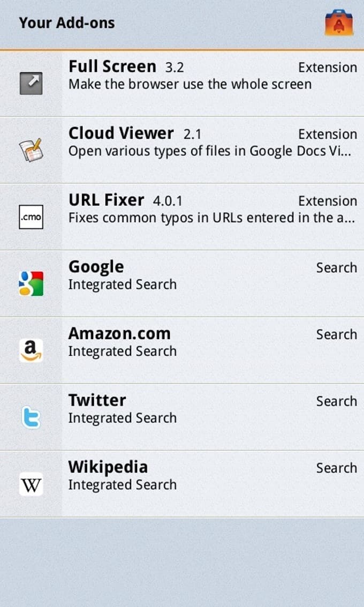The height and width of the screenshot is (607, 364).
Task: Click the Cloud Viewer document icon
Action: pos(31,150)
